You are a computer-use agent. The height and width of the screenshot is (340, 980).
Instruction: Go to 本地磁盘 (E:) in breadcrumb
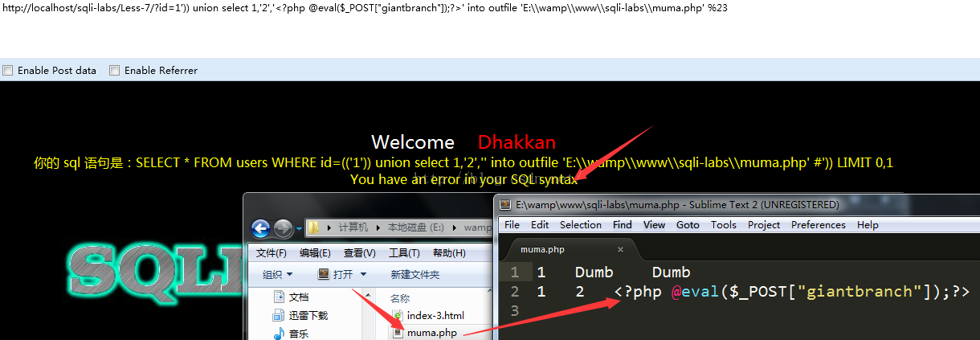click(x=416, y=229)
